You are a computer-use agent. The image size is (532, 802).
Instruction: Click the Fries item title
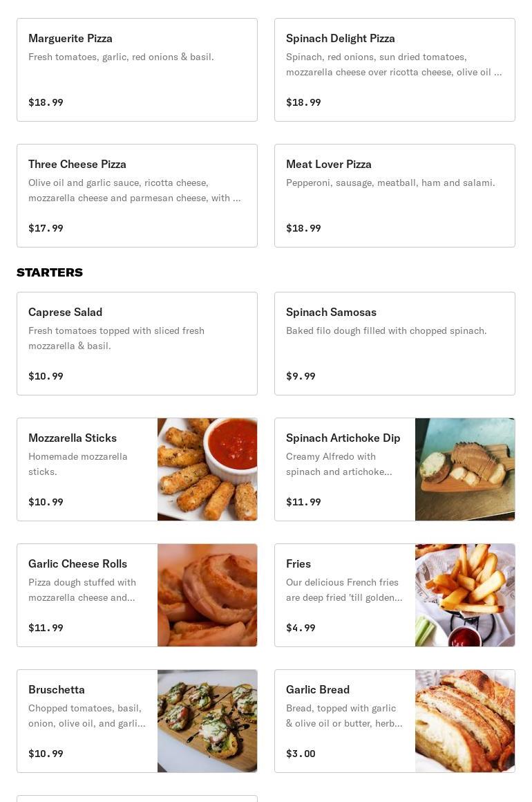tap(298, 563)
